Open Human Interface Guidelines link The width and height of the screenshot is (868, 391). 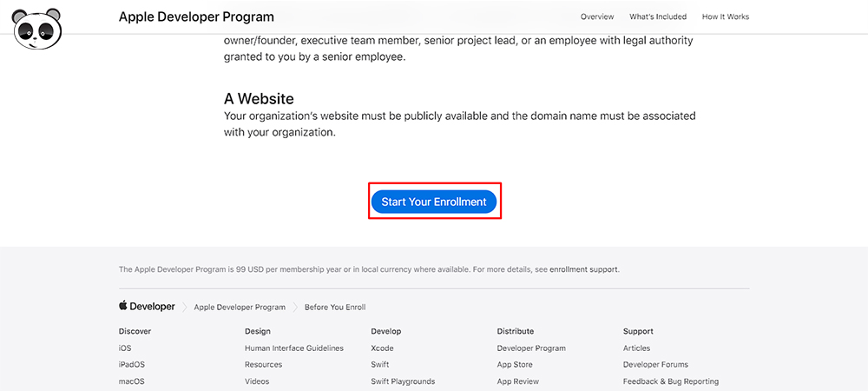[x=294, y=348]
